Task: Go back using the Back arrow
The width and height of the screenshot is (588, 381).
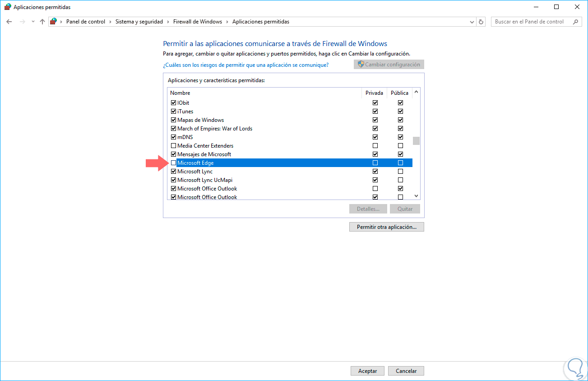Action: click(x=9, y=22)
